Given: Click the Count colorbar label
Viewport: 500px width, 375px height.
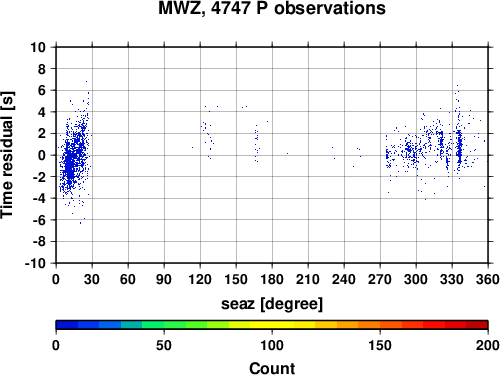Looking at the screenshot, I should tap(272, 368).
